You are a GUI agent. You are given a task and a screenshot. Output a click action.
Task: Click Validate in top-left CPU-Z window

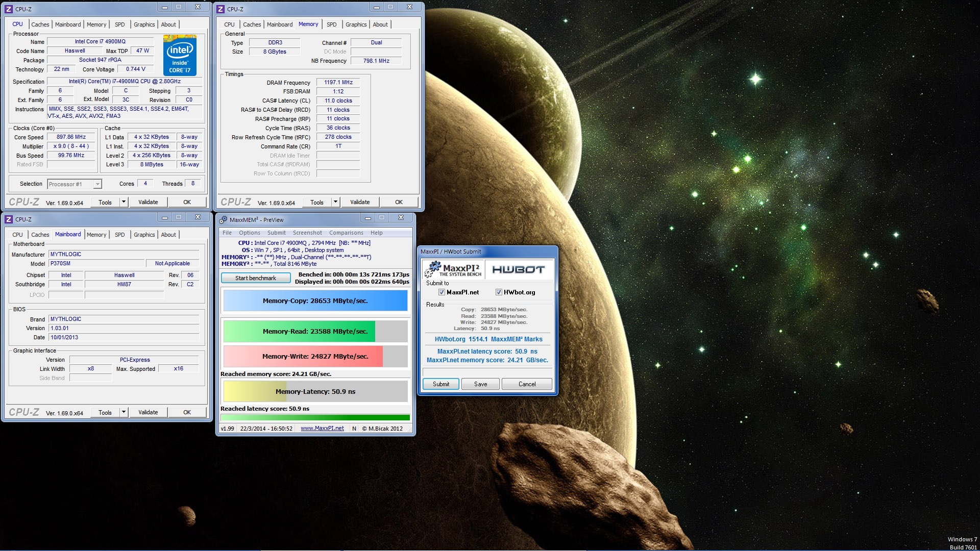click(148, 202)
